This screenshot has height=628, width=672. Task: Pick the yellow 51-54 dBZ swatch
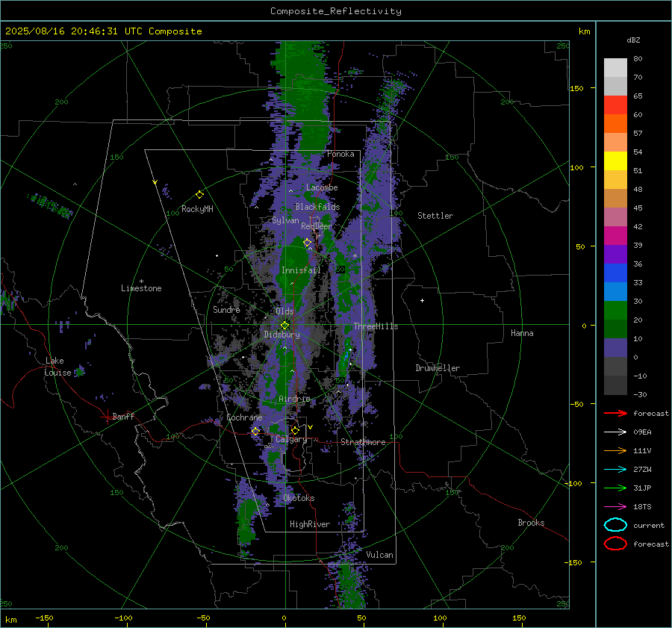click(615, 161)
